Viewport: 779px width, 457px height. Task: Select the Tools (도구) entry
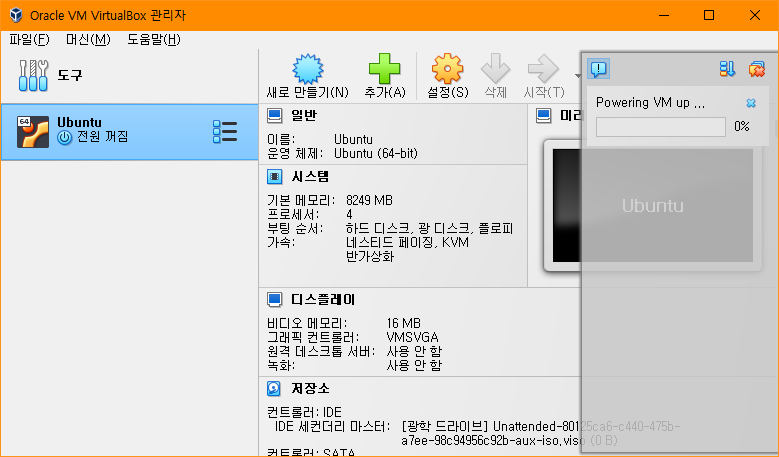tap(129, 76)
